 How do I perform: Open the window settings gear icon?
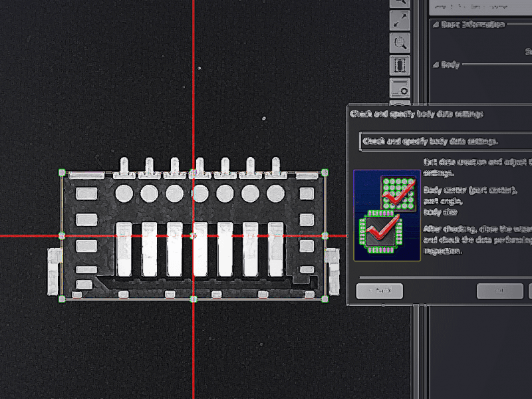click(400, 88)
